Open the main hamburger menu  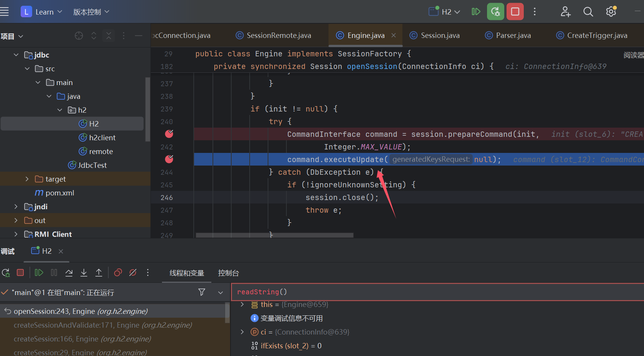pos(4,11)
